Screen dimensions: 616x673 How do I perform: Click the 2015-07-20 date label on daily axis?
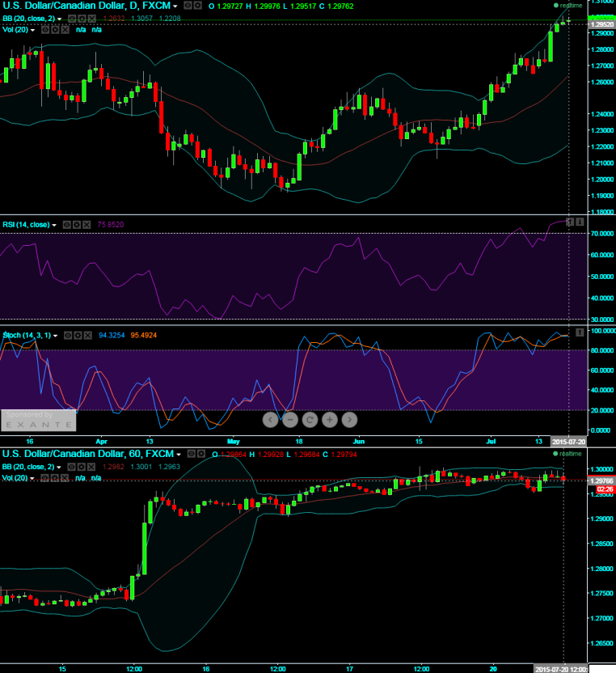tap(568, 441)
